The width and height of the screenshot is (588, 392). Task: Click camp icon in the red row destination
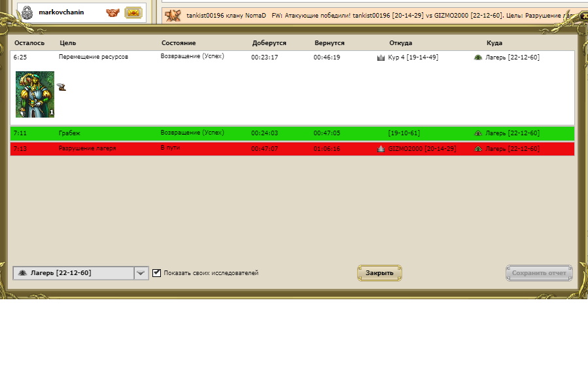pyautogui.click(x=478, y=149)
